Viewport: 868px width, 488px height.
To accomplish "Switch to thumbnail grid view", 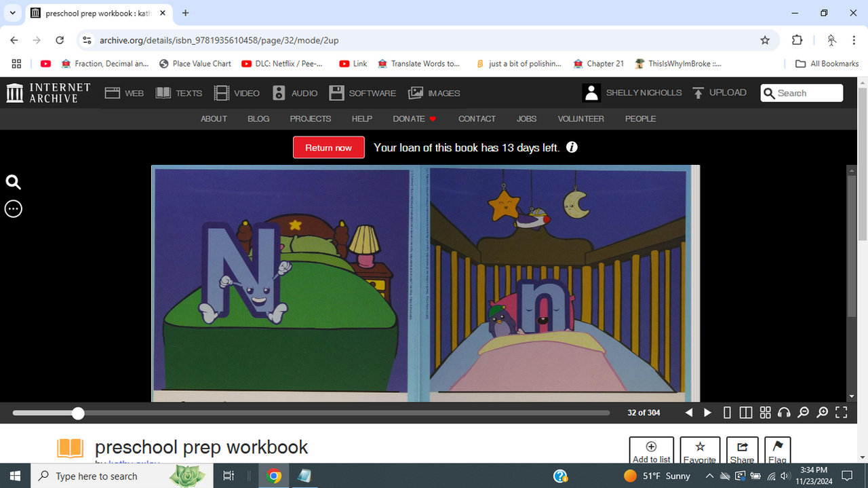I will pyautogui.click(x=765, y=413).
